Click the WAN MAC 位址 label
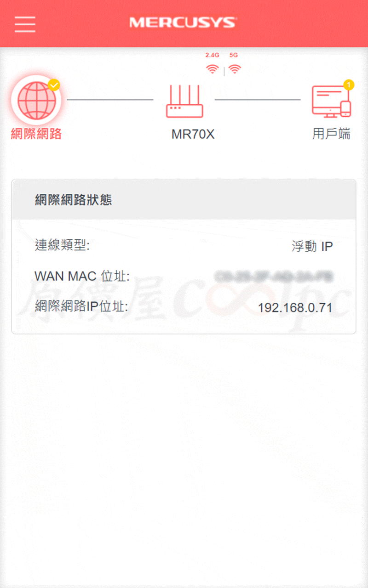Image resolution: width=368 pixels, height=588 pixels. (x=82, y=276)
